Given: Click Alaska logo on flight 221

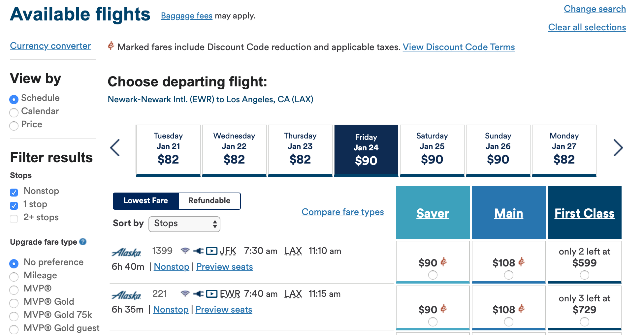Looking at the screenshot, I should (127, 295).
